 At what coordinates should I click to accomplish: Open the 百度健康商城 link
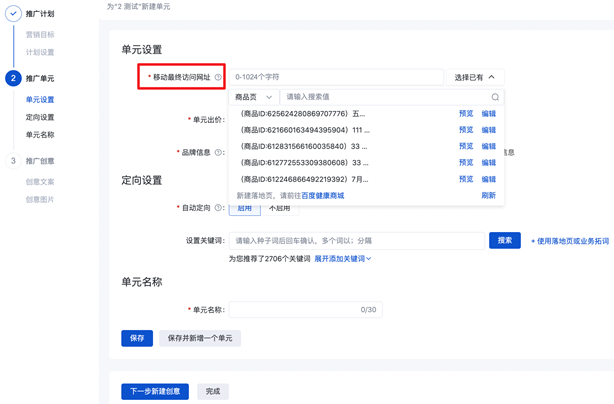point(322,196)
